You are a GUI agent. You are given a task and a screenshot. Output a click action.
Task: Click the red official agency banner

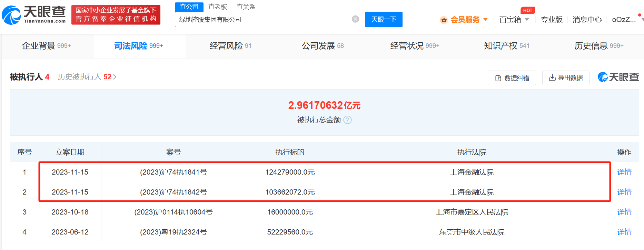(x=116, y=15)
